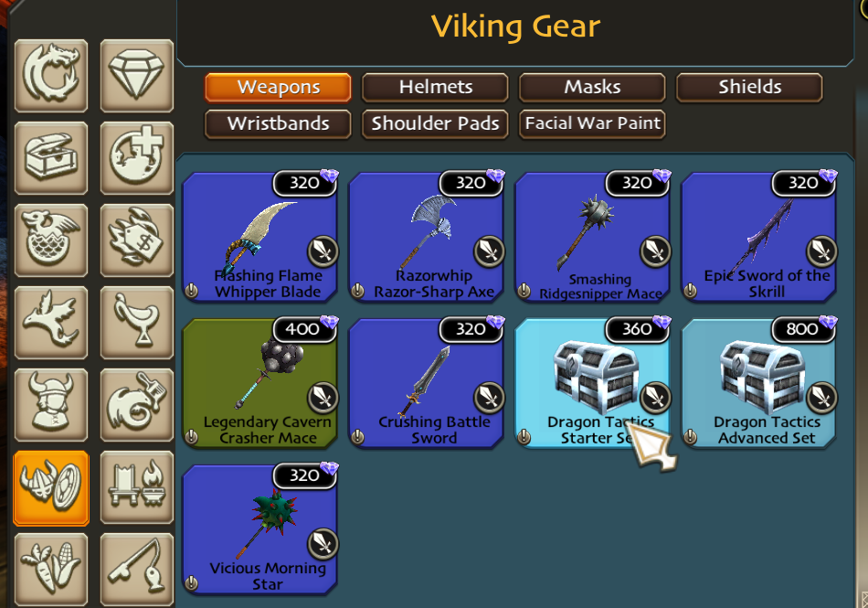Screen dimensions: 868x608
Task: Open the farming carrot and corn icon
Action: point(51,570)
